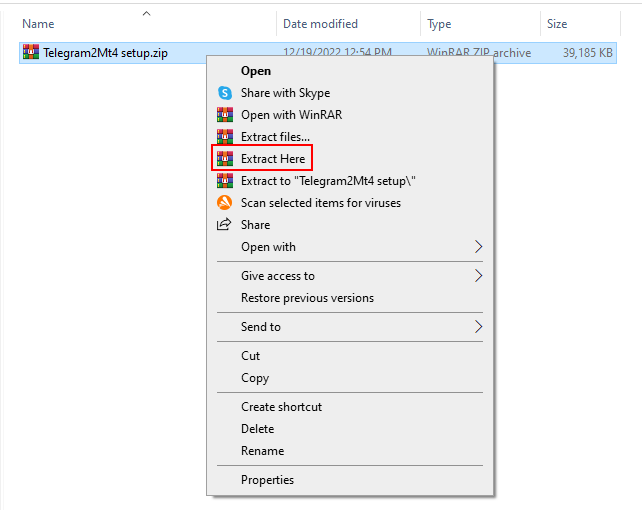Screen dimensions: 642x510
Task: Select Create shortcut menu entry
Action: [x=281, y=407]
